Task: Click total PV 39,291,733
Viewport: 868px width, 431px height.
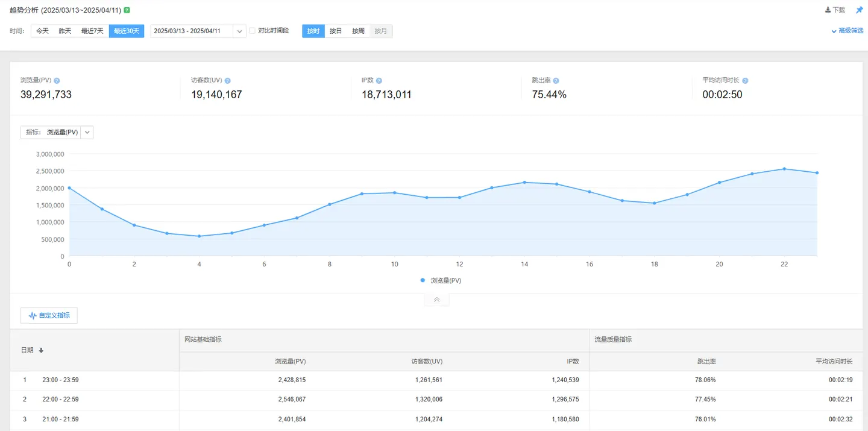Action: click(x=46, y=95)
